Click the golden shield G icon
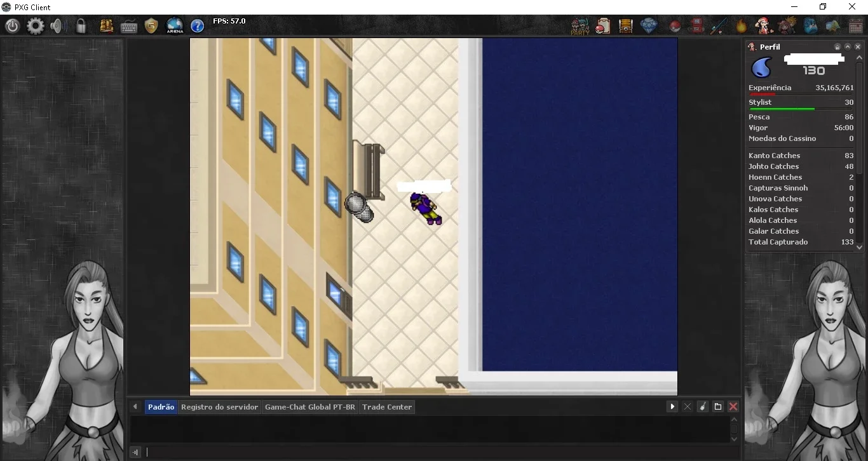The width and height of the screenshot is (868, 461). 151,26
